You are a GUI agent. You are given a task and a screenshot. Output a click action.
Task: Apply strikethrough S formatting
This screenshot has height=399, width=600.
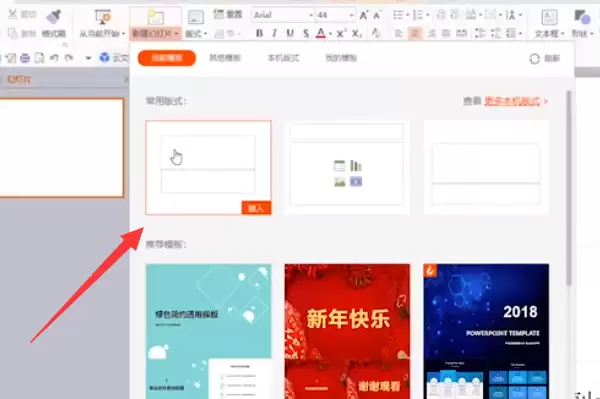[x=306, y=34]
